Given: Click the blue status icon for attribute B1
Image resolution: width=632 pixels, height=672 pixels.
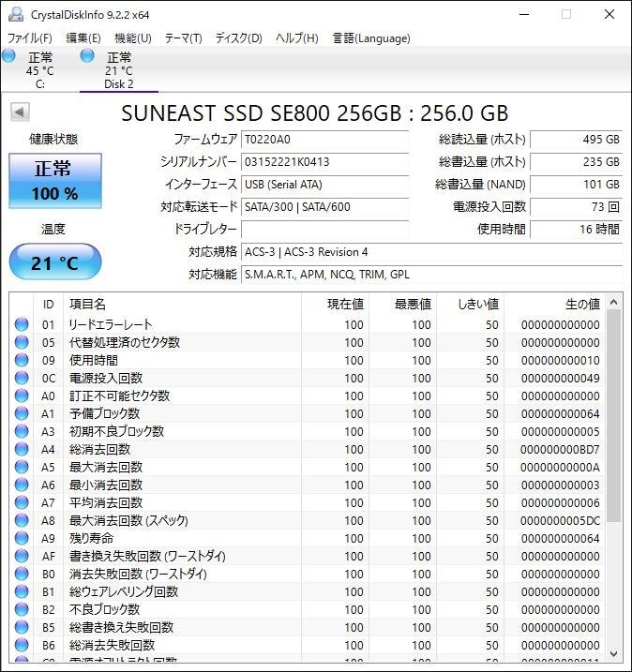Looking at the screenshot, I should pos(22,591).
